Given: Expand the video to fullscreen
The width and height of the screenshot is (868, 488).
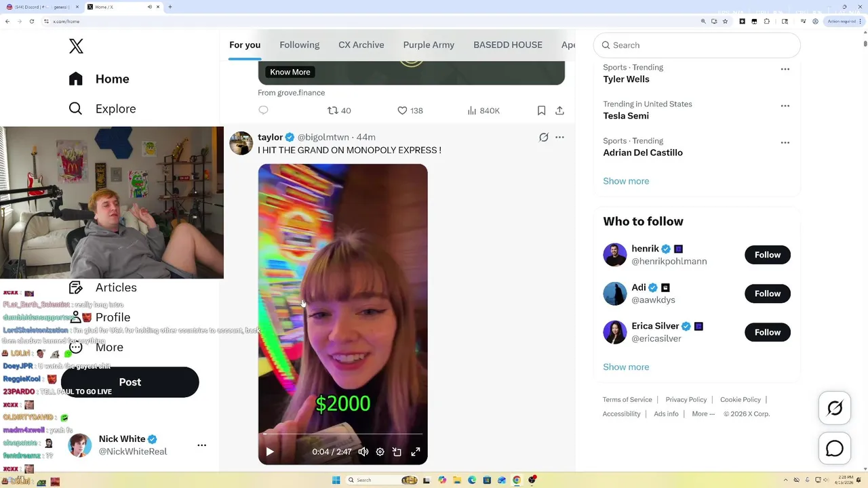Looking at the screenshot, I should (x=416, y=451).
